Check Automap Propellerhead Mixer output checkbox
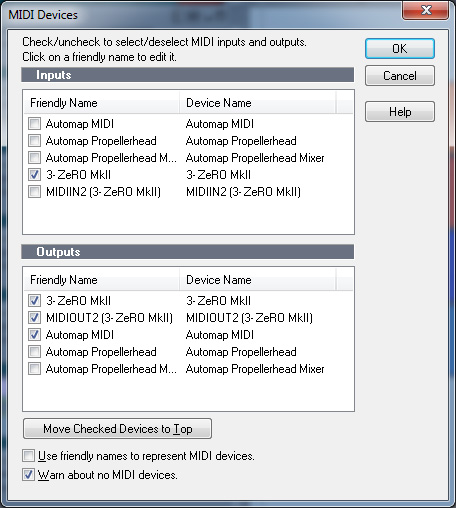The image size is (456, 508). coord(34,369)
